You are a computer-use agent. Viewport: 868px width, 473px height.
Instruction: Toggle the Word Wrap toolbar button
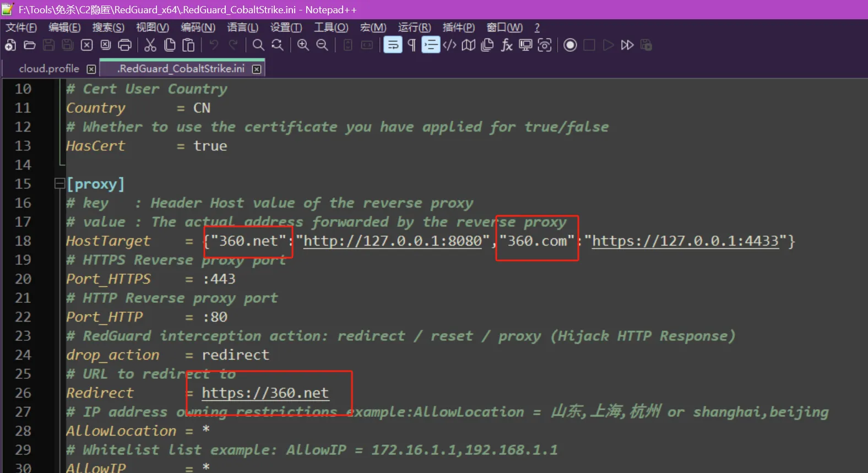click(x=393, y=45)
